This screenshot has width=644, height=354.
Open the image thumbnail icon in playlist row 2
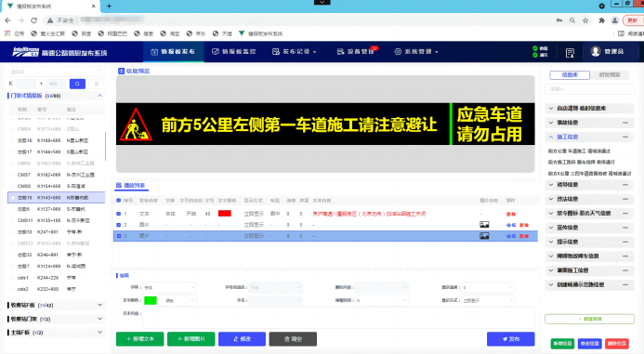pyautogui.click(x=485, y=225)
